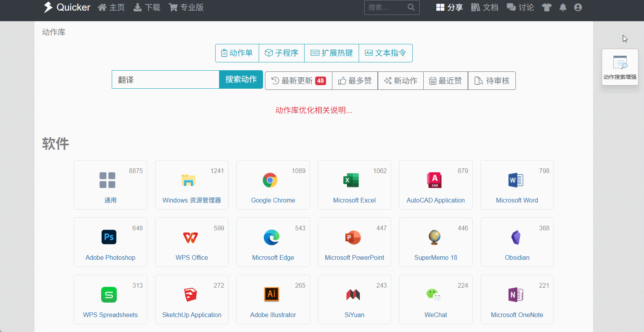The image size is (644, 332).
Task: Open the 动作搜索增强 floating panel
Action: coord(620,67)
